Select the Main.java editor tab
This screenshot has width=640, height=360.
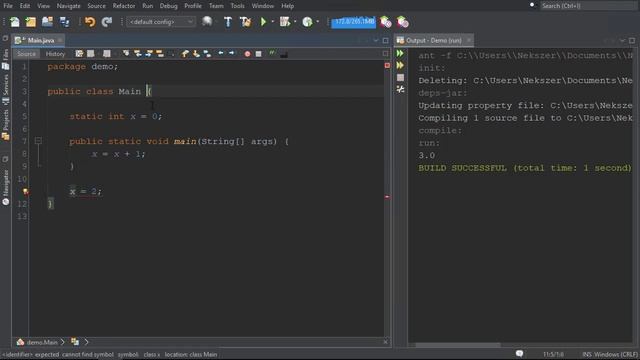click(38, 40)
